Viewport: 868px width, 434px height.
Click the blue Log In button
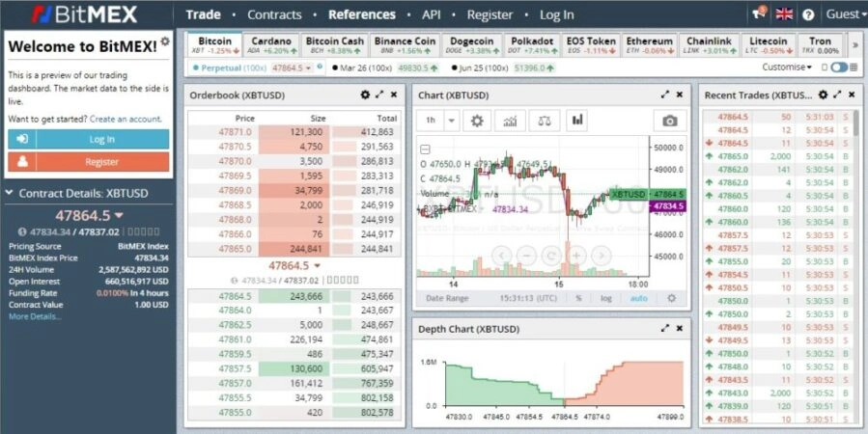(89, 139)
